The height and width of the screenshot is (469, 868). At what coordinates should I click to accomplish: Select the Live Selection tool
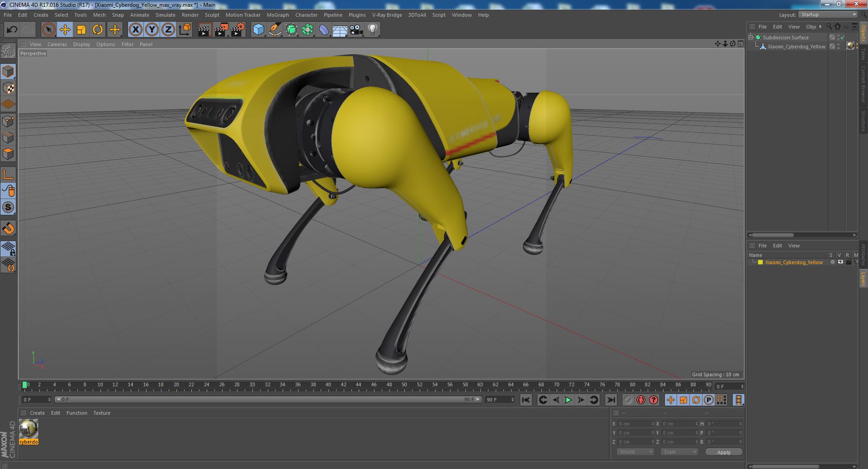click(48, 30)
